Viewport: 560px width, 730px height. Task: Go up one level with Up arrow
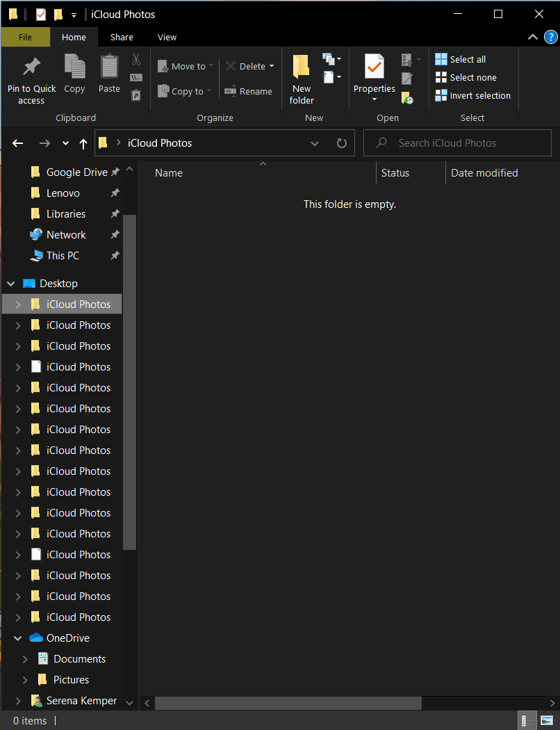pos(83,143)
